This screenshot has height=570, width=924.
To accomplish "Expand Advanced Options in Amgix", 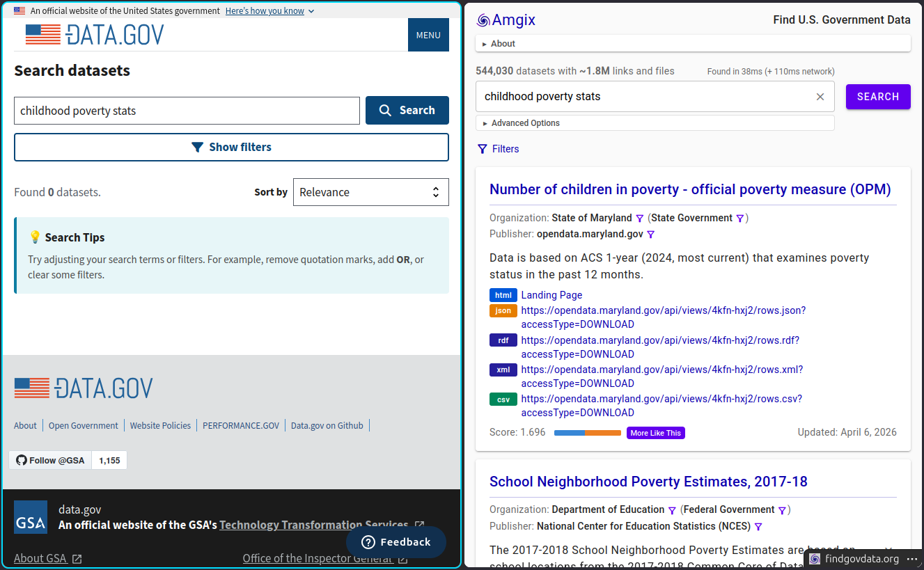I will [655, 123].
